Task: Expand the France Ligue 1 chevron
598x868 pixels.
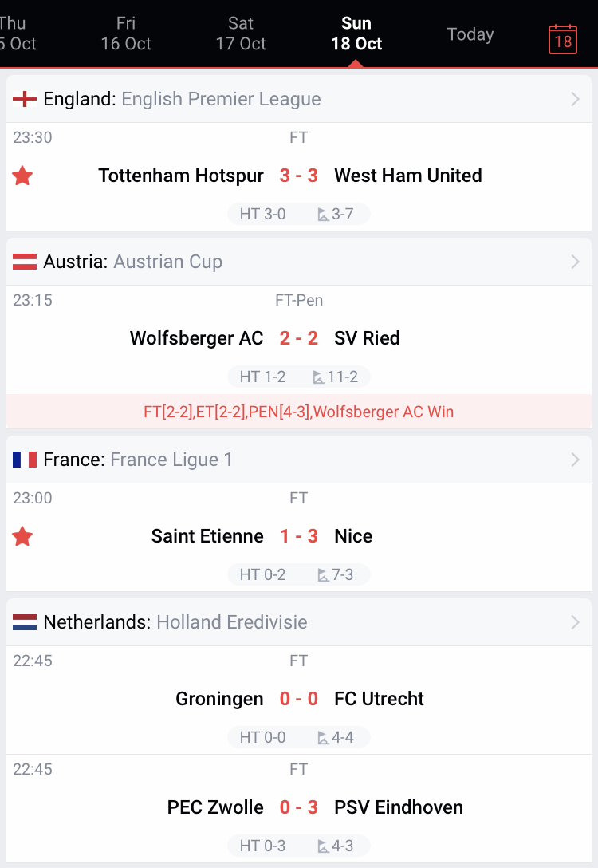Action: (575, 460)
